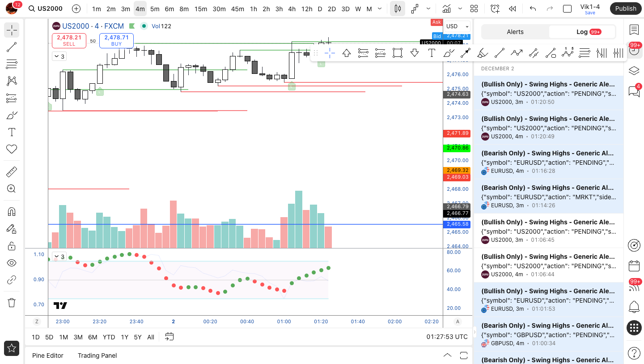Switch to the Log tab
The image size is (644, 364).
pyautogui.click(x=582, y=32)
